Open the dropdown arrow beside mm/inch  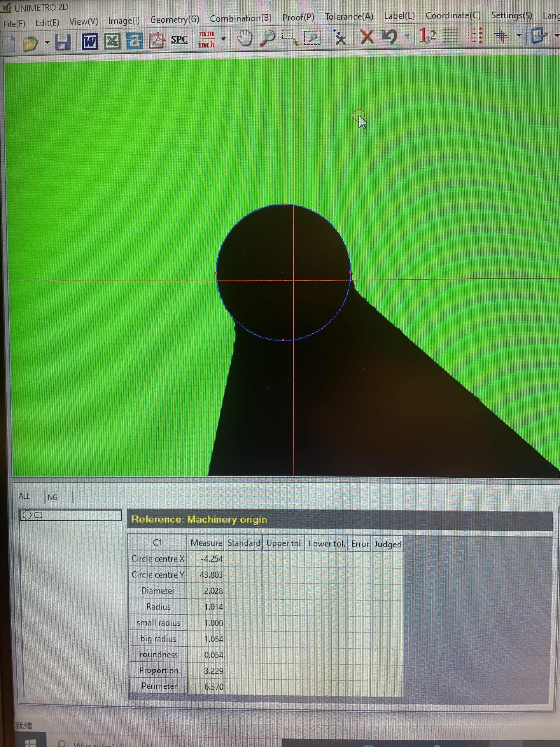pyautogui.click(x=223, y=39)
